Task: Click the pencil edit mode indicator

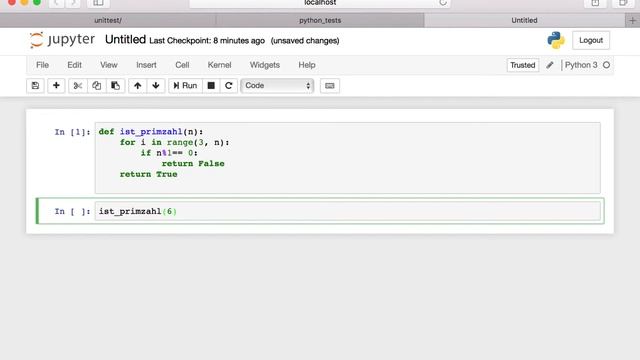Action: pyautogui.click(x=550, y=65)
